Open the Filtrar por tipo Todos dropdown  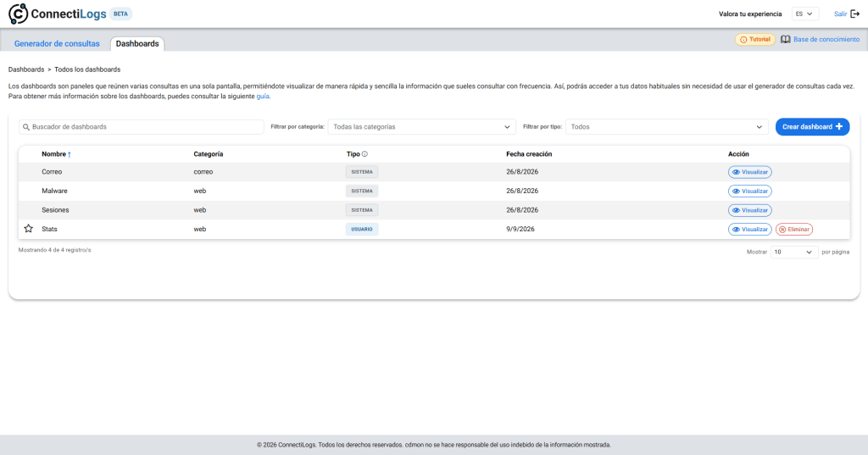pyautogui.click(x=667, y=127)
